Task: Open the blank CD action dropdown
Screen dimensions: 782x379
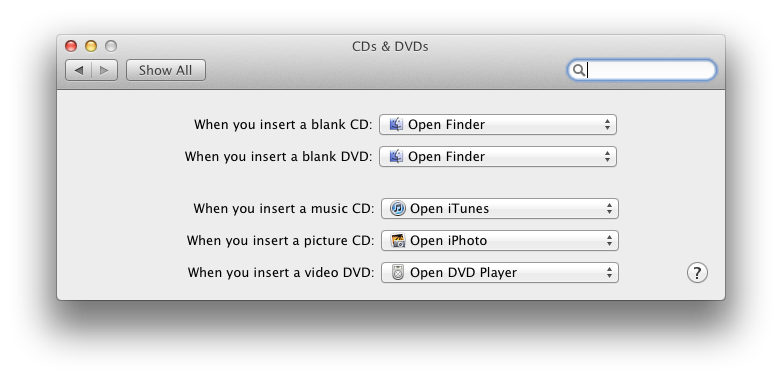Action: pyautogui.click(x=498, y=125)
